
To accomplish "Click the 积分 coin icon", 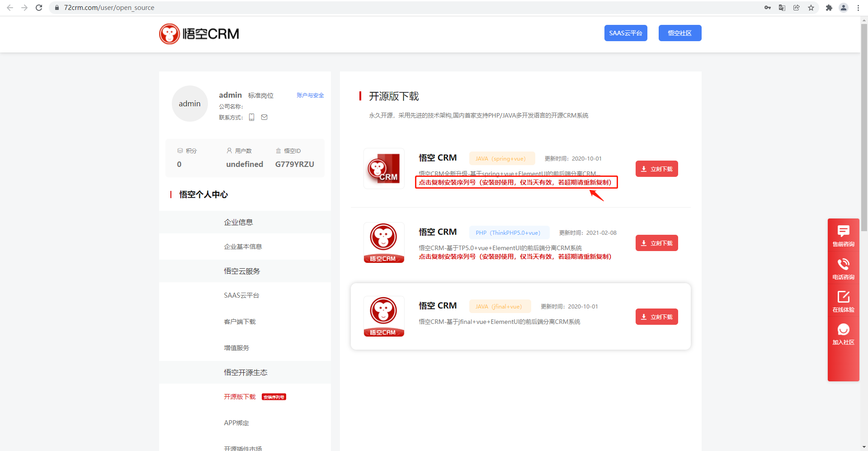I will 180,151.
